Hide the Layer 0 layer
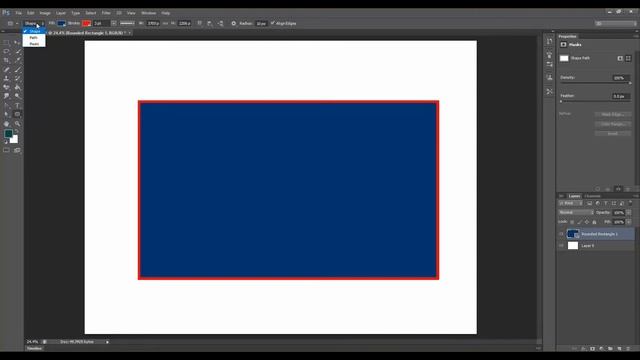Screen dimensions: 640x360 [x=561, y=246]
